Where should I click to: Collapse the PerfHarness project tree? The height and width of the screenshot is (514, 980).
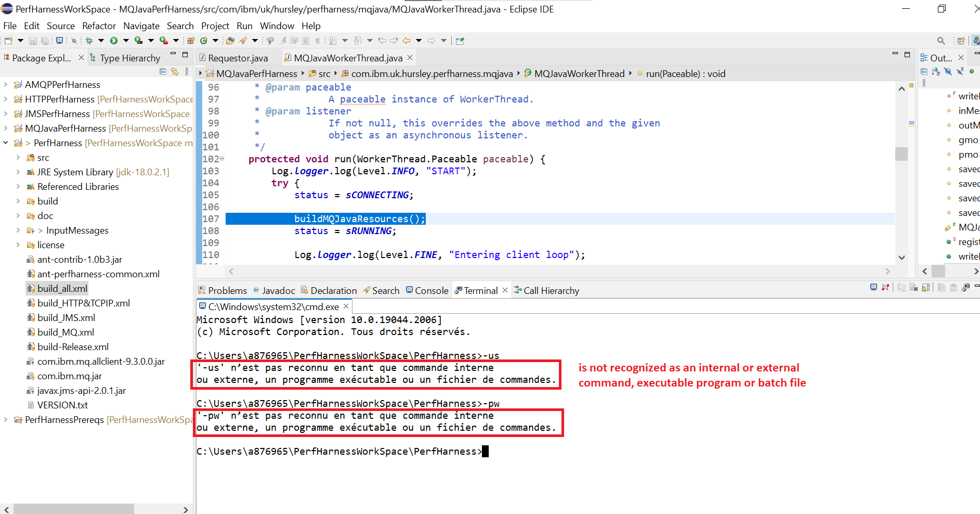(5, 143)
